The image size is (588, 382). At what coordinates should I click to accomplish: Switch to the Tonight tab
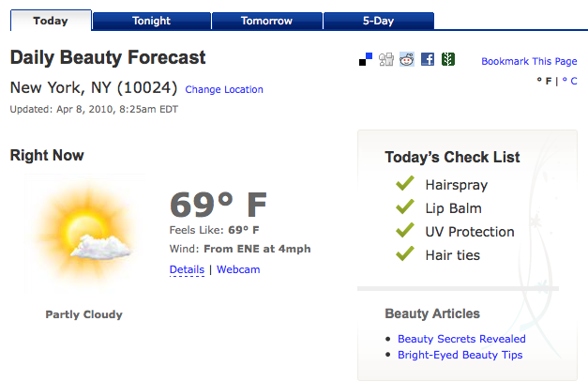pos(152,21)
